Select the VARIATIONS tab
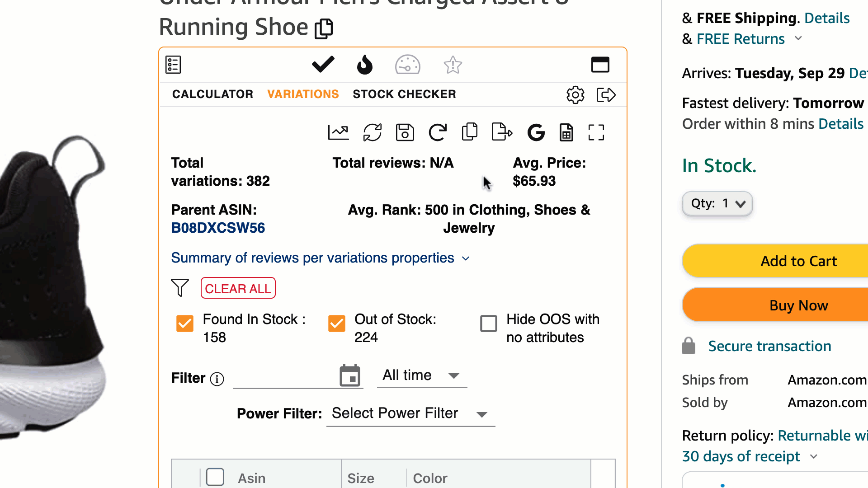Viewport: 868px width, 488px height. (x=303, y=94)
